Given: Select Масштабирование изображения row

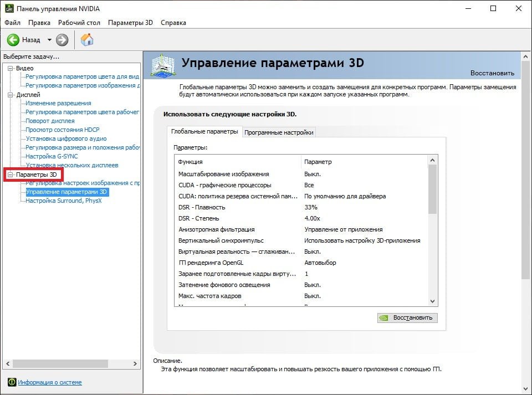Looking at the screenshot, I should (x=301, y=174).
